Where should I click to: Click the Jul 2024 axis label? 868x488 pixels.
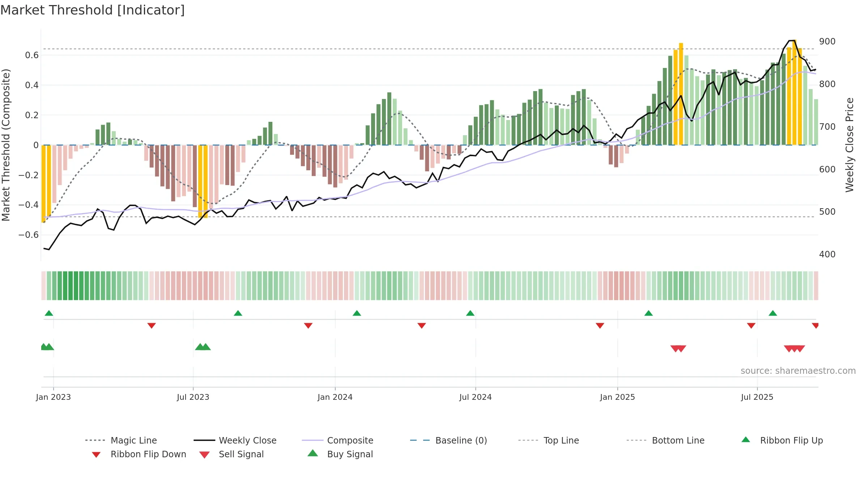click(x=476, y=397)
